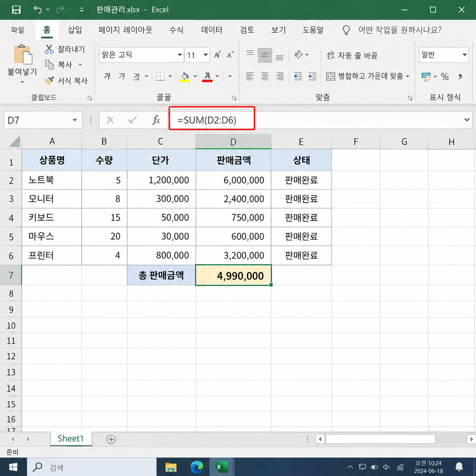Open the number format dropdown 일반
The height and width of the screenshot is (476, 476).
coord(464,55)
